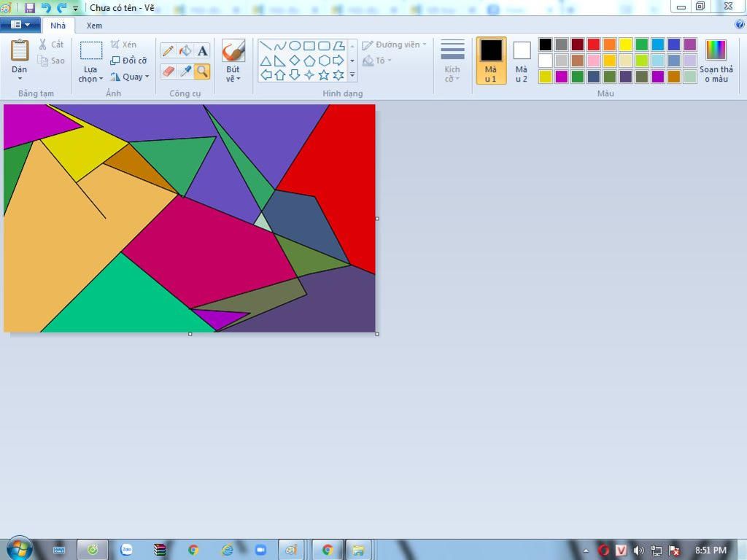Switch to the Xem tab
Screen dimensions: 747x560
(94, 26)
